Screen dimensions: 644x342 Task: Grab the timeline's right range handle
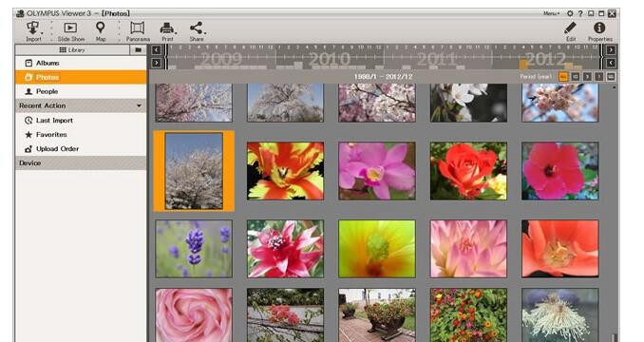pos(602,57)
